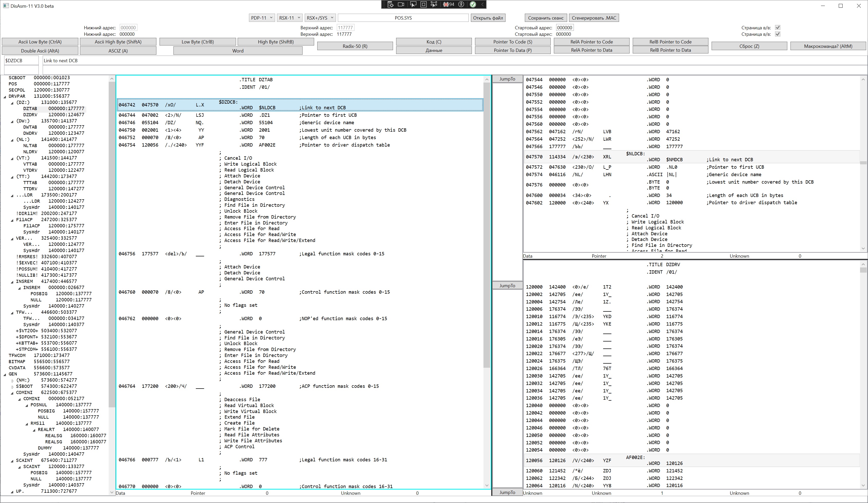This screenshot has width=868, height=503.
Task: Click the Track Focused Element icon
Action: 434,4
